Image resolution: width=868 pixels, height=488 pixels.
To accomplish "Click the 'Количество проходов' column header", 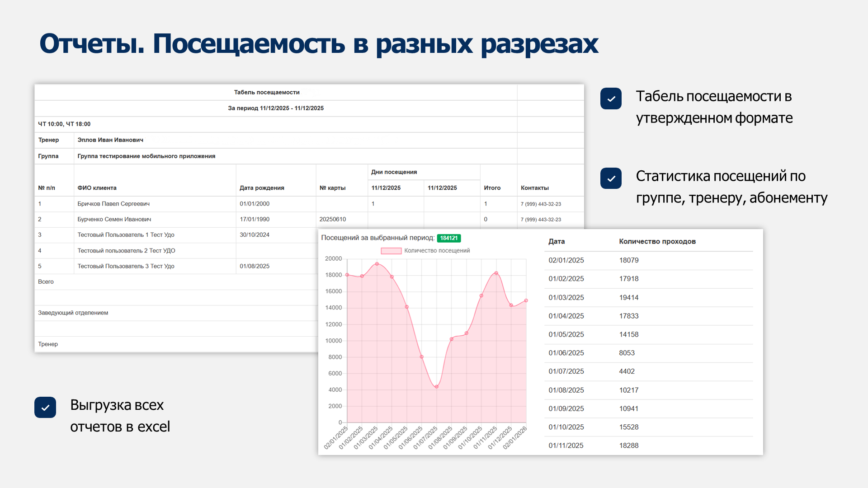I will [657, 241].
